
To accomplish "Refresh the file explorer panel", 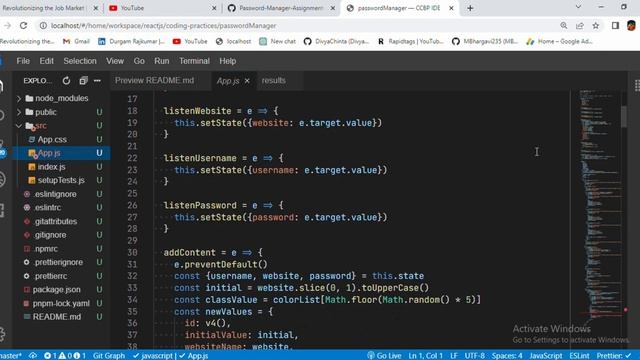I will point(66,81).
